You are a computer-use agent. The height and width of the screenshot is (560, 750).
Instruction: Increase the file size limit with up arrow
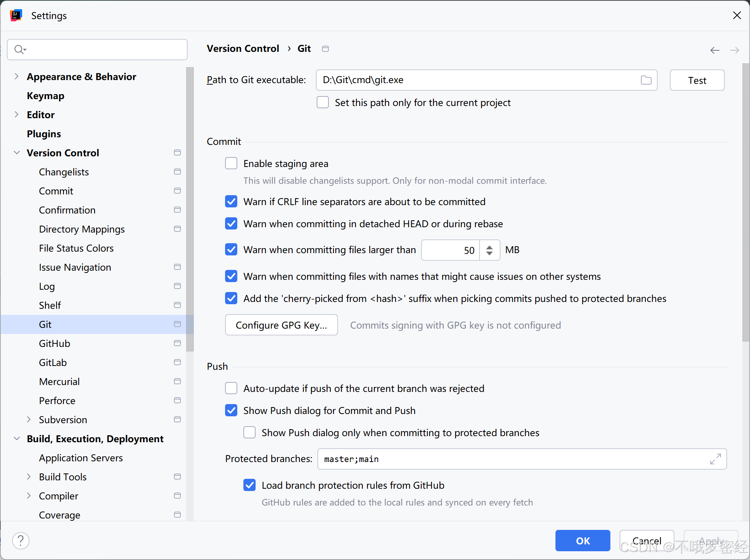489,247
